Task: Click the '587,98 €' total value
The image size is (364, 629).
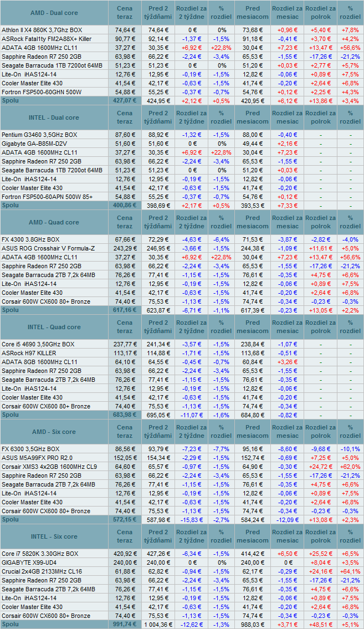Action: (x=159, y=519)
